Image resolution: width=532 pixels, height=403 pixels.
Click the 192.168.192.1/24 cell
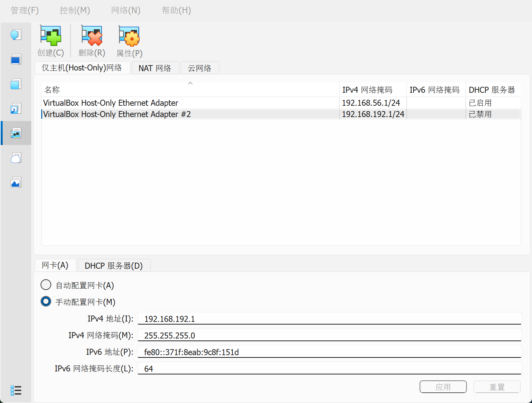click(373, 114)
